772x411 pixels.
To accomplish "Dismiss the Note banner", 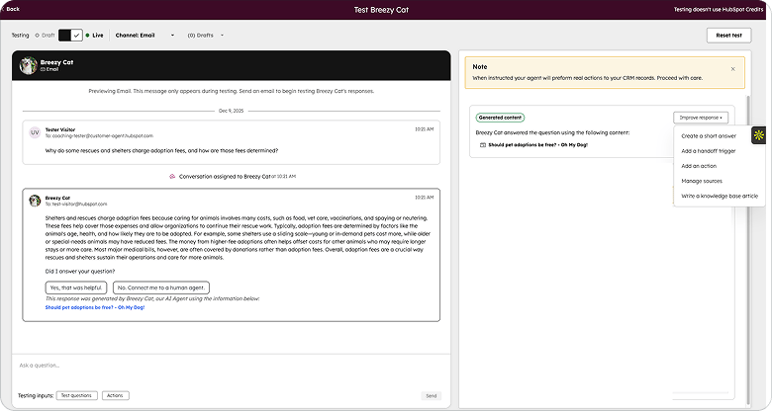I will pos(733,69).
